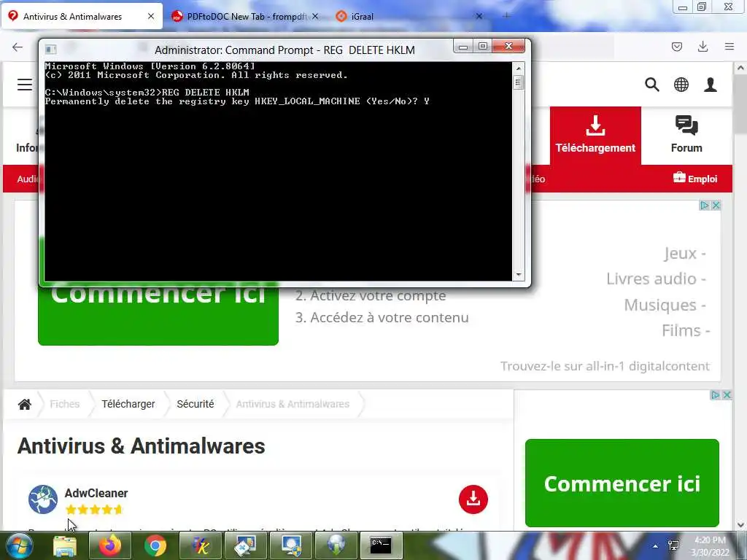Go to home via breadcrumb house icon
The height and width of the screenshot is (560, 747).
click(25, 404)
